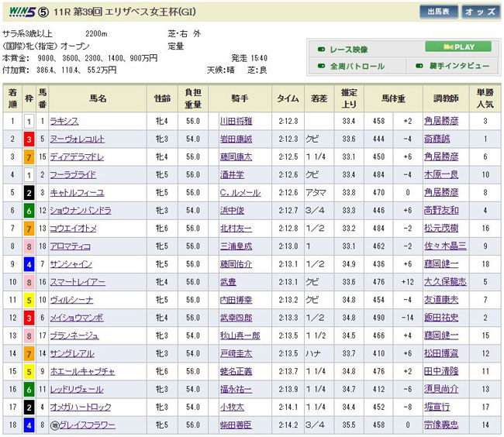The height and width of the screenshot is (437, 504).
Task: Open jockey 川田将雅 profile
Action: coord(236,122)
